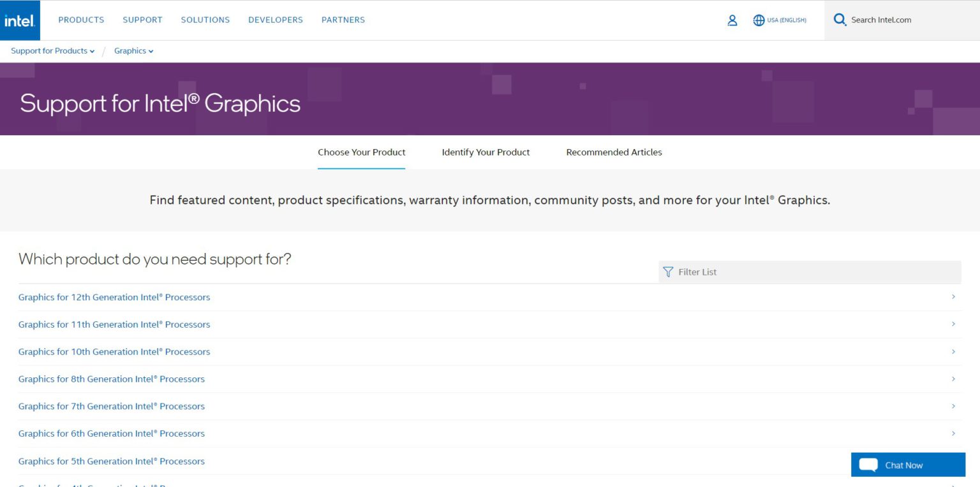Open the Developers navigation menu
980x487 pixels.
tap(275, 20)
